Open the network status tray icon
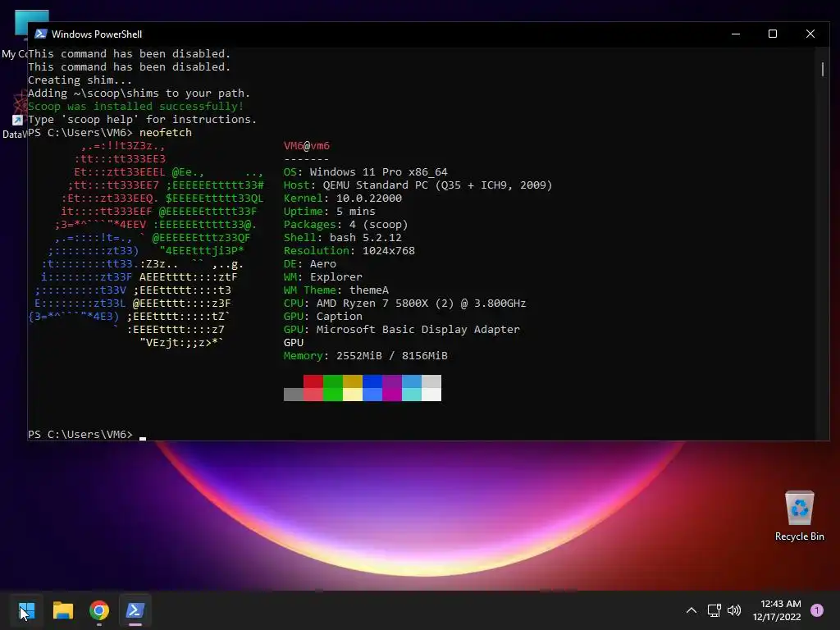840x630 pixels. click(714, 610)
